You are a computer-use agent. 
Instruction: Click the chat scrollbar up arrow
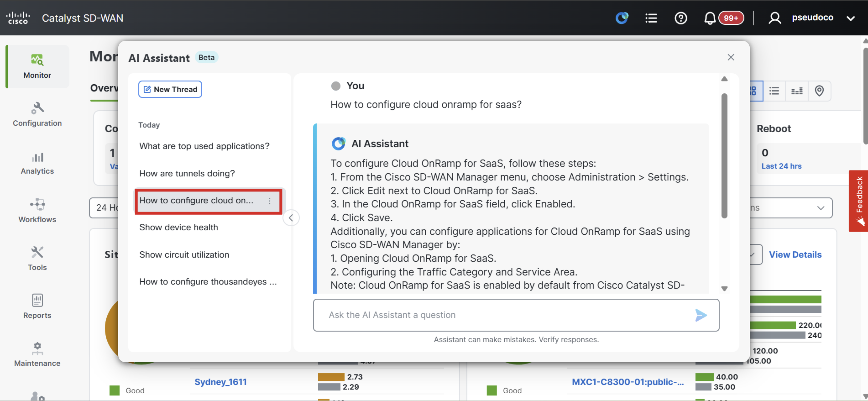[x=724, y=79]
